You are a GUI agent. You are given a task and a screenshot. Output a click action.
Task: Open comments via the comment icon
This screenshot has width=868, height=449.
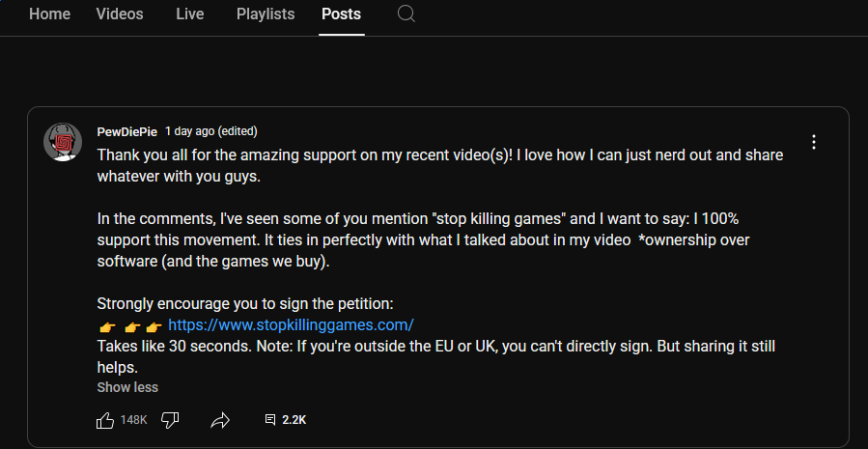coord(270,420)
